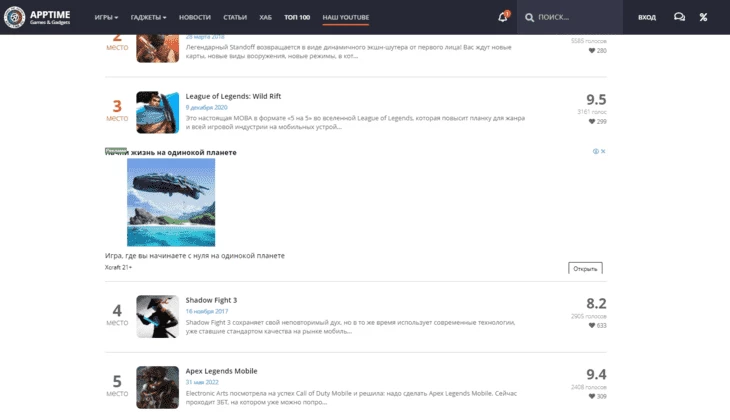This screenshot has height=420, width=730.
Task: Like League of Legends: Wild Rift heart
Action: point(592,122)
